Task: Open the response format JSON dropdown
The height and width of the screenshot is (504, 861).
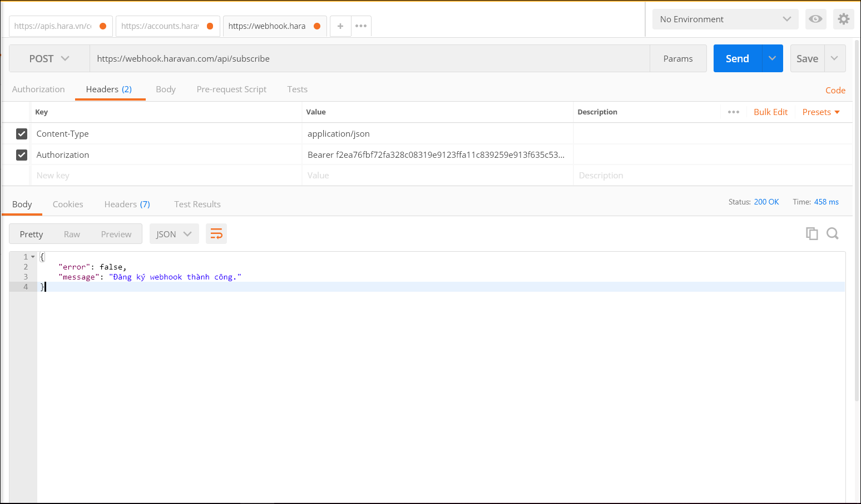Action: click(174, 234)
